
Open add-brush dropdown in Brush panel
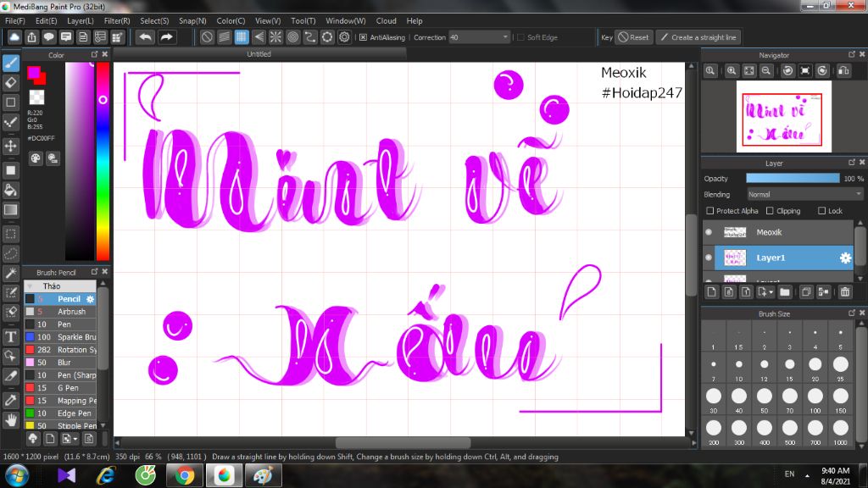point(75,439)
